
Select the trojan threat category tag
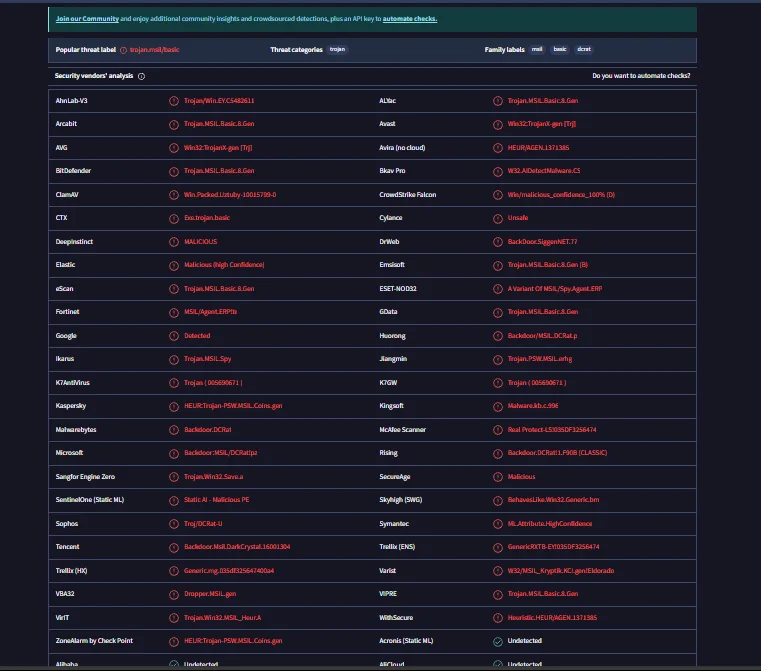(337, 49)
